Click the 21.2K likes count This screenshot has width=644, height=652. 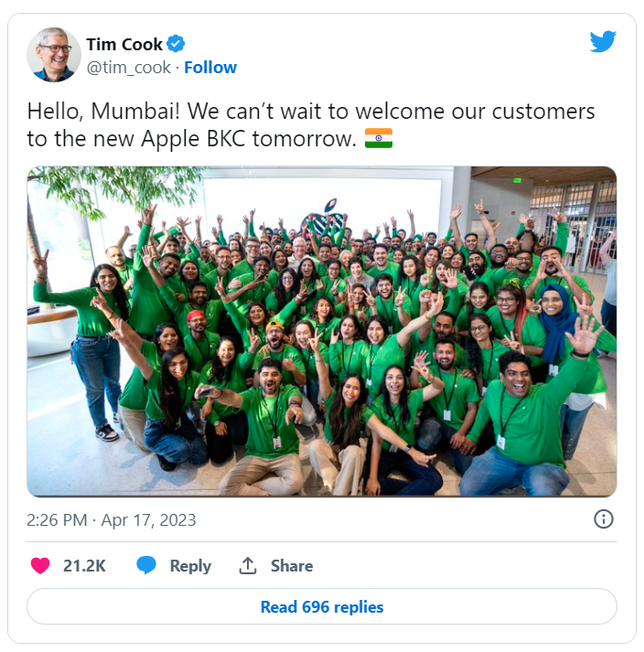[84, 566]
